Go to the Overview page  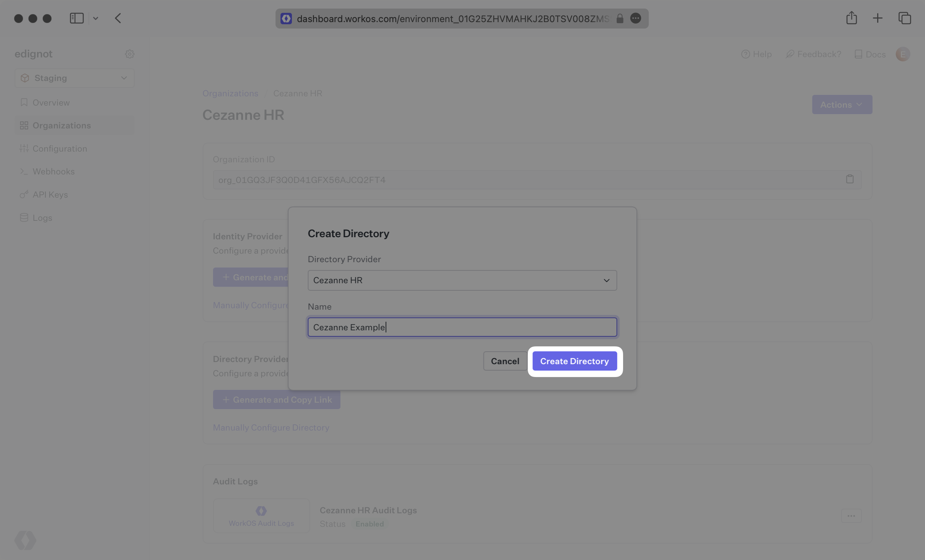pos(51,102)
